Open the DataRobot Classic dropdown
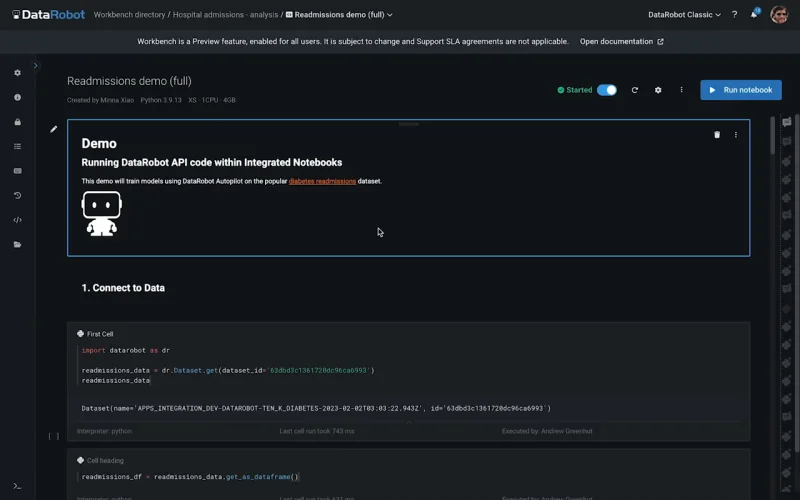 click(684, 15)
